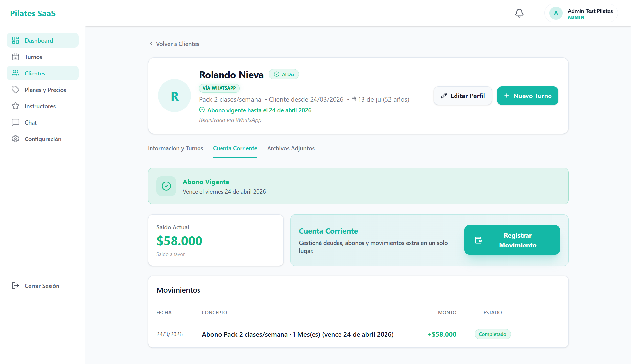The width and height of the screenshot is (631, 364).
Task: Click the Clientes people icon
Action: pos(15,73)
